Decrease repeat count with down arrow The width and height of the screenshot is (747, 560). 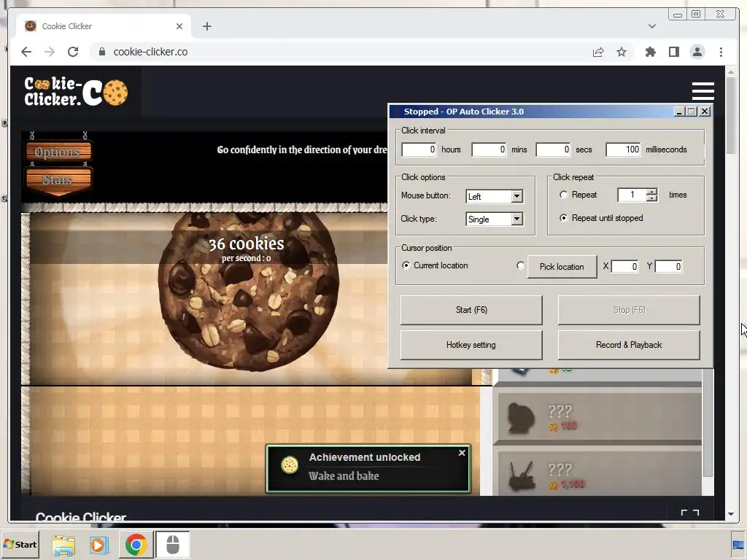(x=651, y=198)
